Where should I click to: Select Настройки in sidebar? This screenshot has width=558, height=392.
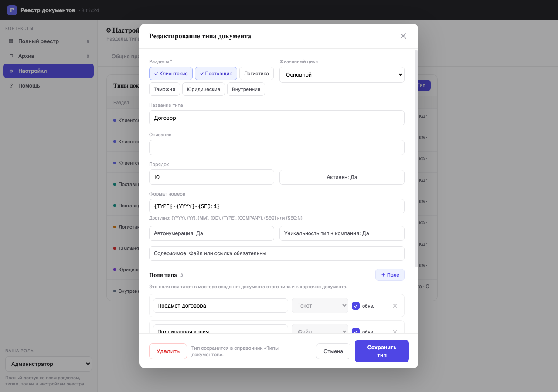click(x=48, y=71)
